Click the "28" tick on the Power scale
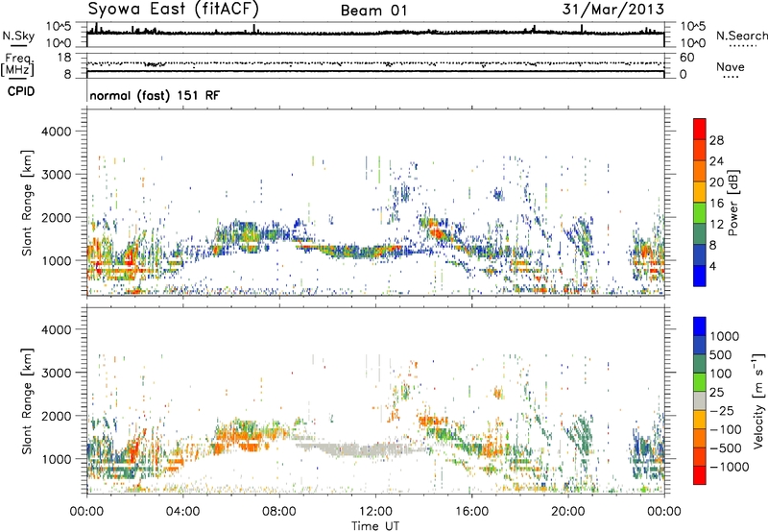 tap(716, 140)
